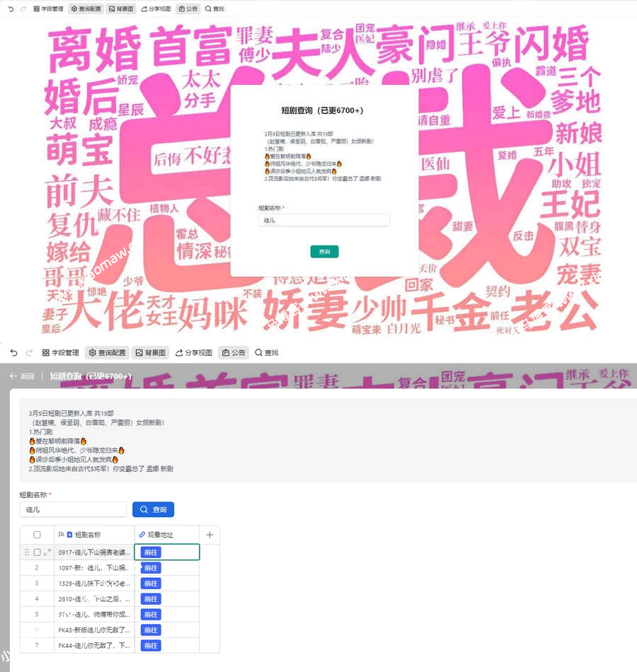Screen dimensions: 637x672
Task: Click the 短剧名称 field in the dialog
Action: click(324, 220)
